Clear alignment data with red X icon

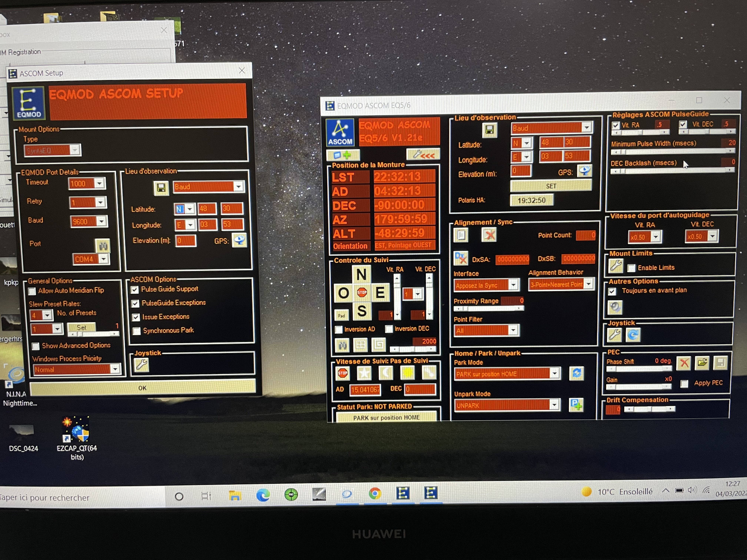click(x=489, y=235)
